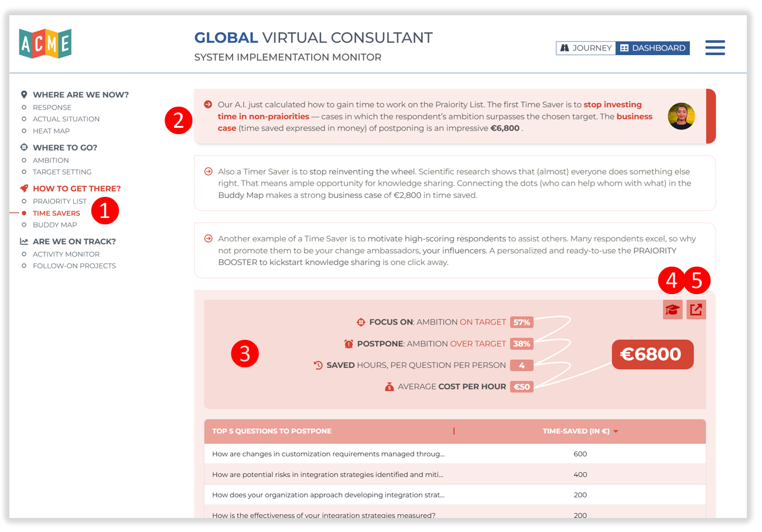This screenshot has width=762, height=532.
Task: Open the hamburger menu icon
Action: [715, 47]
